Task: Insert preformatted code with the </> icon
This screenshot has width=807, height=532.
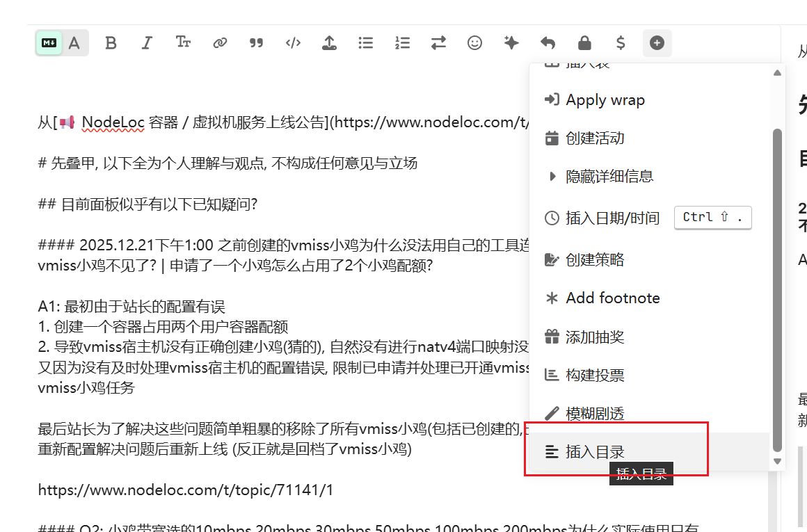Action: (x=293, y=43)
